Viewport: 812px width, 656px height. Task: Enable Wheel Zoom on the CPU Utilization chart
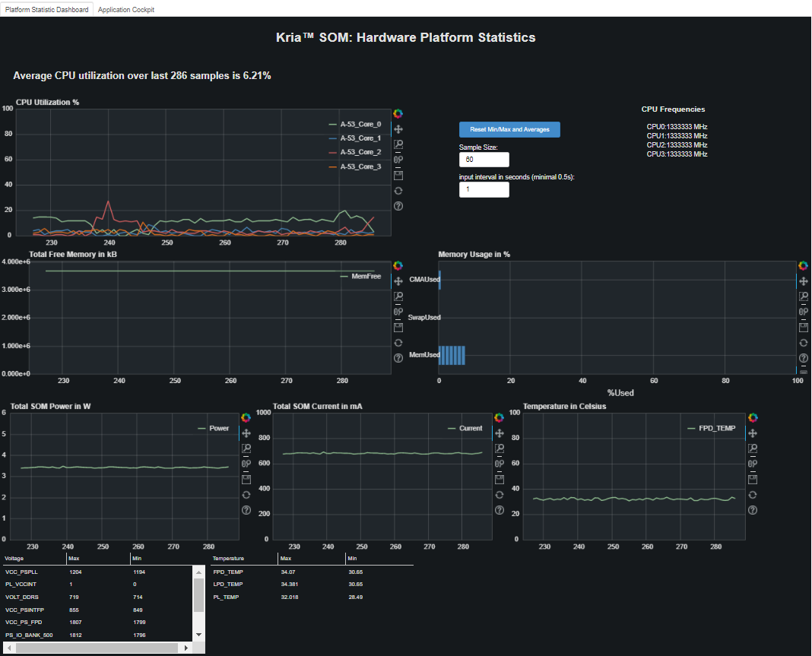coord(398,160)
